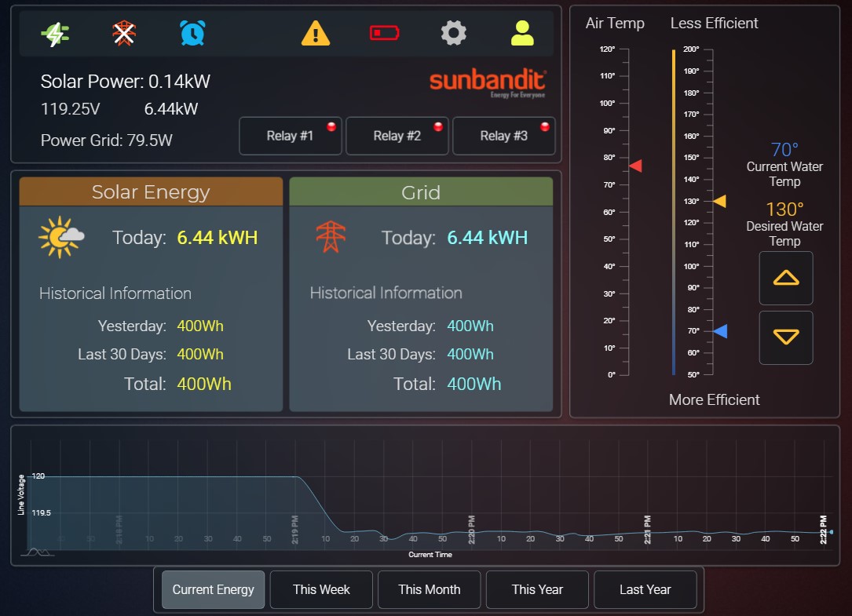Click the 2:22 PM timeline marker
The image size is (852, 616).
[823, 529]
